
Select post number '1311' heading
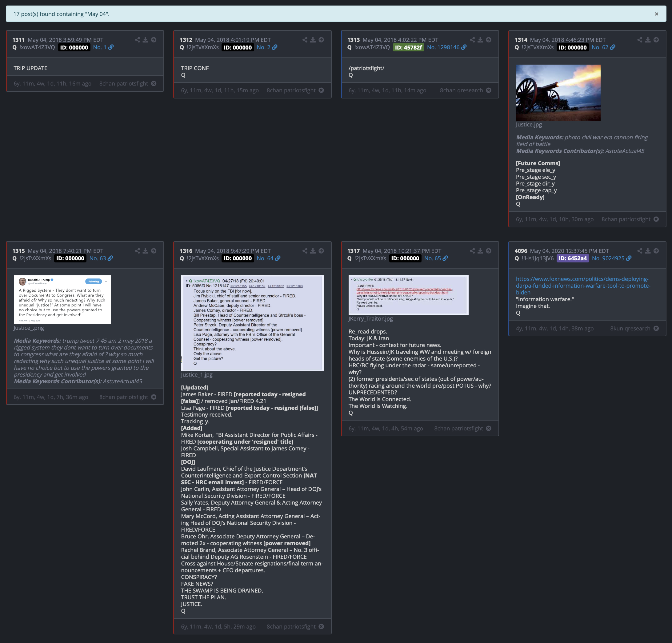(18, 40)
